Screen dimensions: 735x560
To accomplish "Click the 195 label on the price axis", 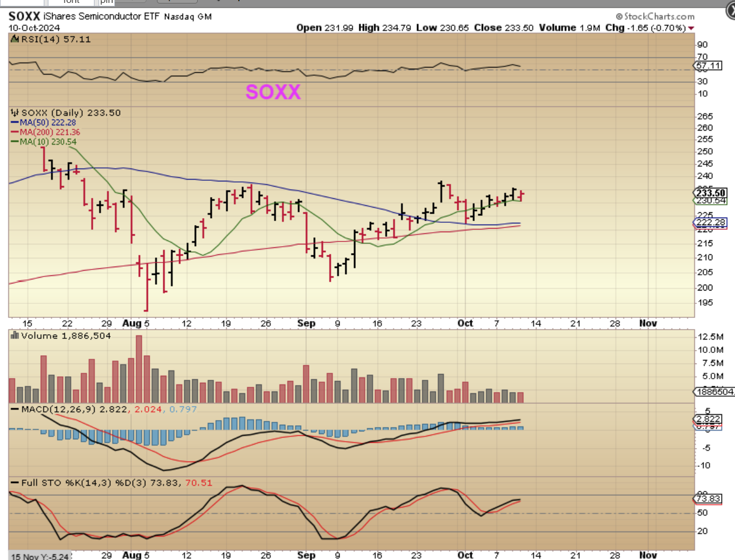I will tap(705, 302).
